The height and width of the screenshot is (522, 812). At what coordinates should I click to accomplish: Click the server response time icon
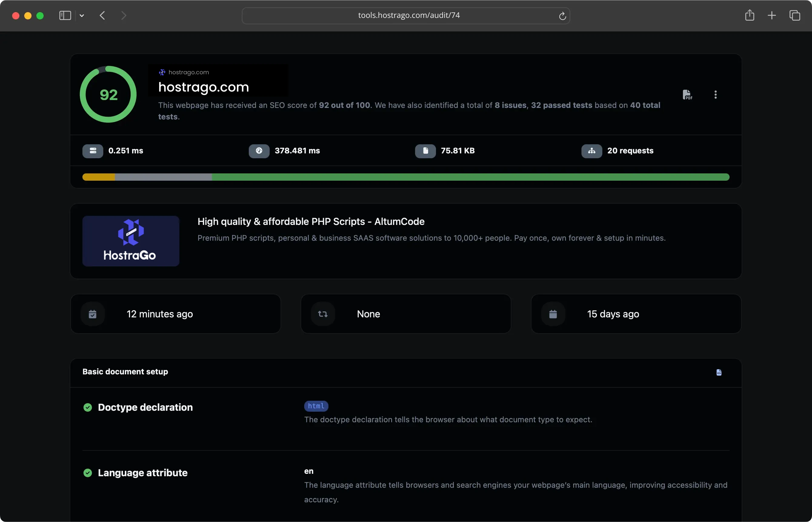(x=93, y=151)
